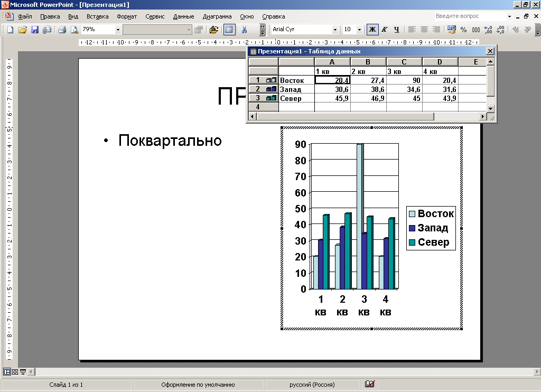The width and height of the screenshot is (541, 392).
Task: Click the Print icon in the toolbar
Action: coord(62,30)
